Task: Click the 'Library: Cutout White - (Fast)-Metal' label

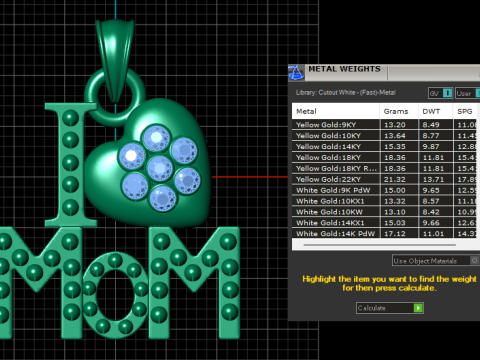Action: click(345, 93)
